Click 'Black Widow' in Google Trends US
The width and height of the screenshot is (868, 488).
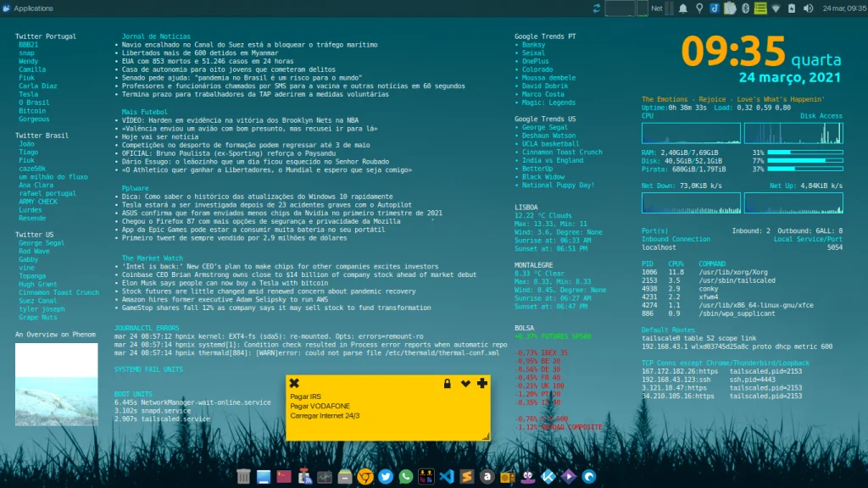(x=543, y=177)
